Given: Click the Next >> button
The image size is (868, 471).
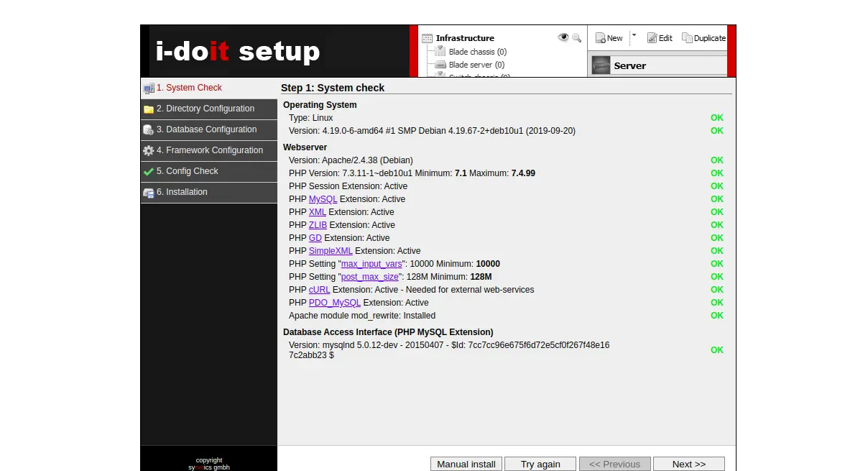Looking at the screenshot, I should click(x=689, y=464).
